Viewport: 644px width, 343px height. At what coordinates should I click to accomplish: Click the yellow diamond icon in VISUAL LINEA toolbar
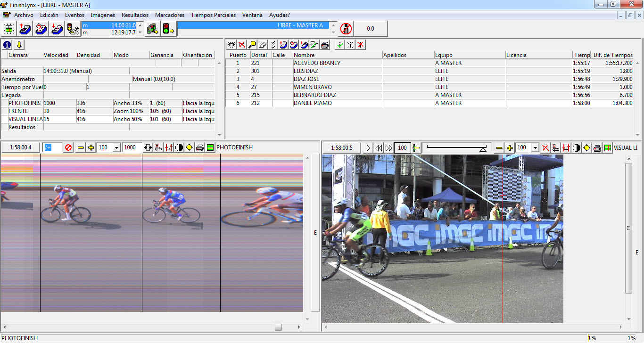tap(586, 148)
